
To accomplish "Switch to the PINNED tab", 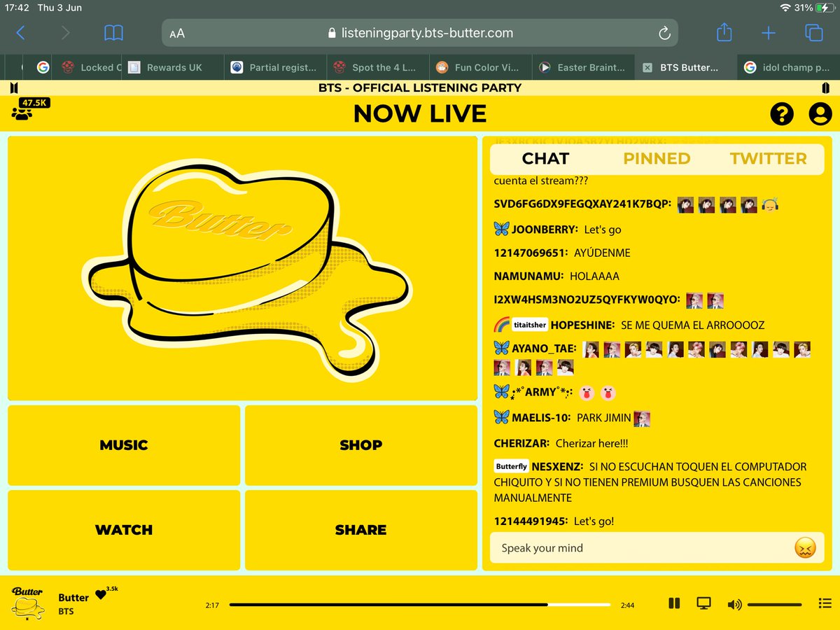I will coord(657,159).
